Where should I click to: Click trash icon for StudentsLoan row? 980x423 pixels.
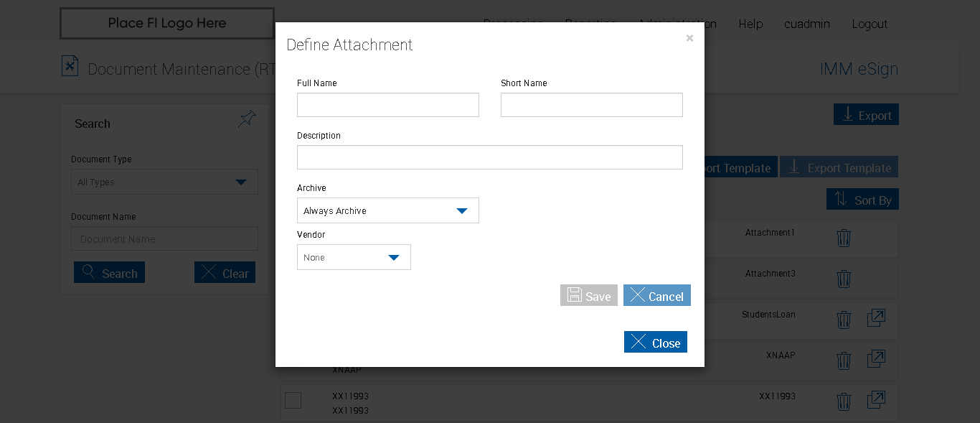coord(844,320)
